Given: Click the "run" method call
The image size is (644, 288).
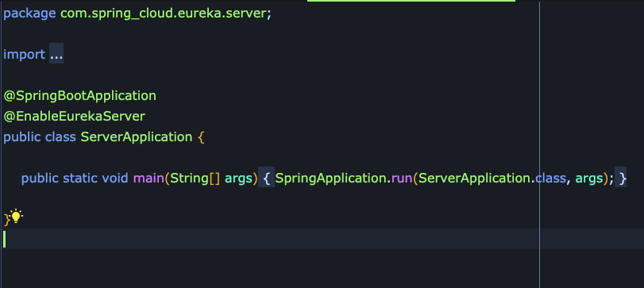Looking at the screenshot, I should (x=401, y=179).
